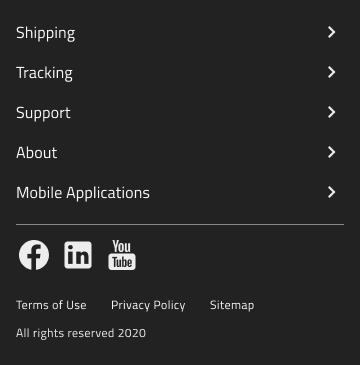Open the Privacy Policy link
The image size is (360, 365).
(148, 305)
